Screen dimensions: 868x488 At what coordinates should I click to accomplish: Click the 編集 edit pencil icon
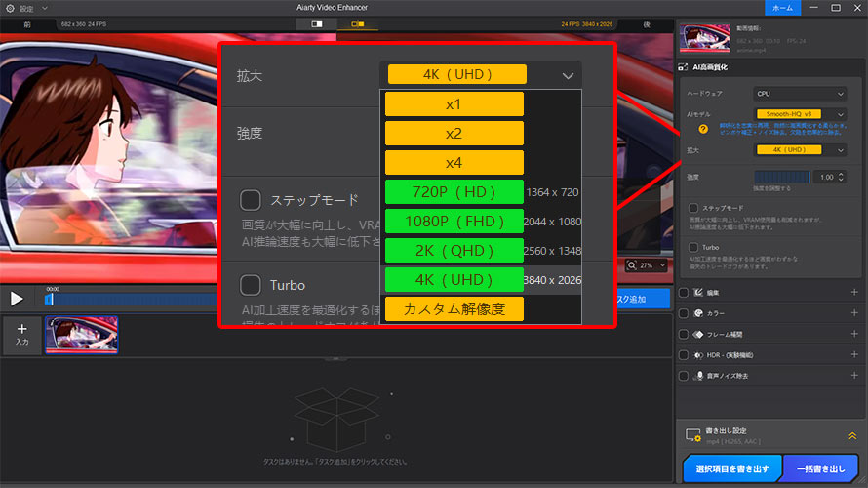point(698,293)
